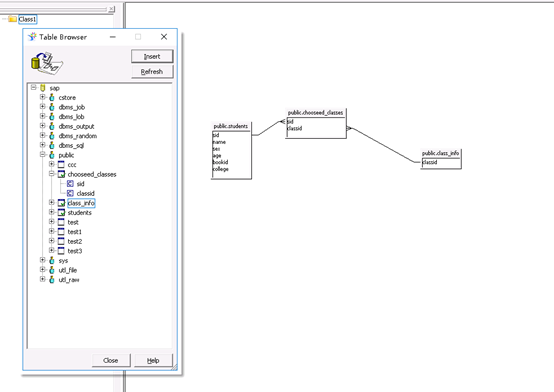The image size is (554, 392).
Task: Click the college column in public.students
Action: coord(220,169)
